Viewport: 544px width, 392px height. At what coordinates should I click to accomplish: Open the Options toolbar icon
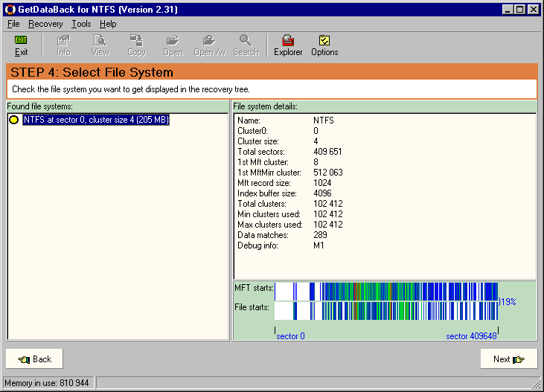click(x=324, y=45)
